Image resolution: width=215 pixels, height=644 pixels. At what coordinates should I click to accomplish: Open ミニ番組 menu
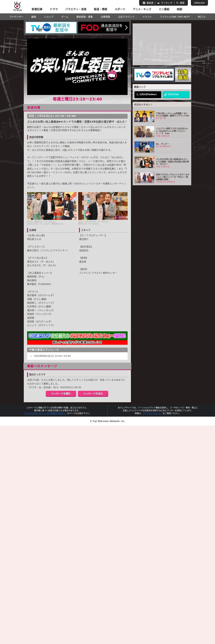click(x=164, y=9)
